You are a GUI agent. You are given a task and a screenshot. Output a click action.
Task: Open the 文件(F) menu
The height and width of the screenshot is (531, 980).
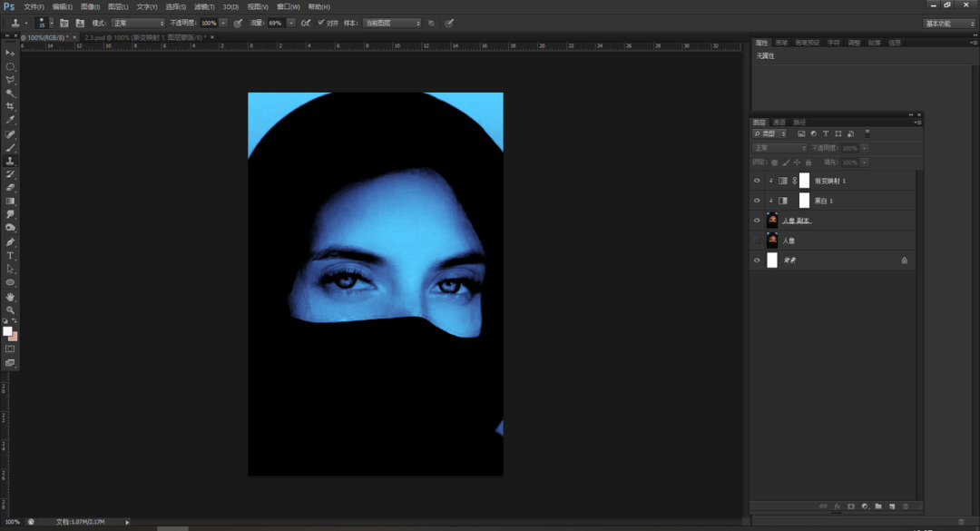click(34, 7)
